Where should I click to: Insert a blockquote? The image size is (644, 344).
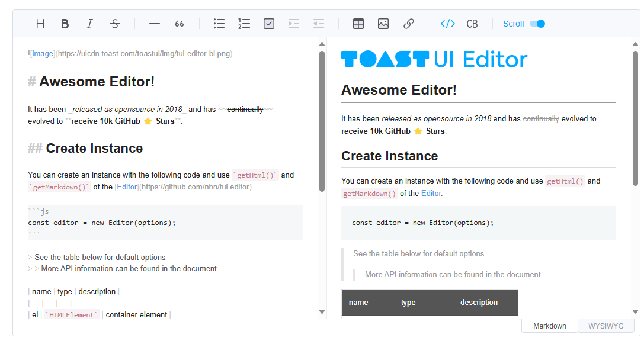[179, 24]
